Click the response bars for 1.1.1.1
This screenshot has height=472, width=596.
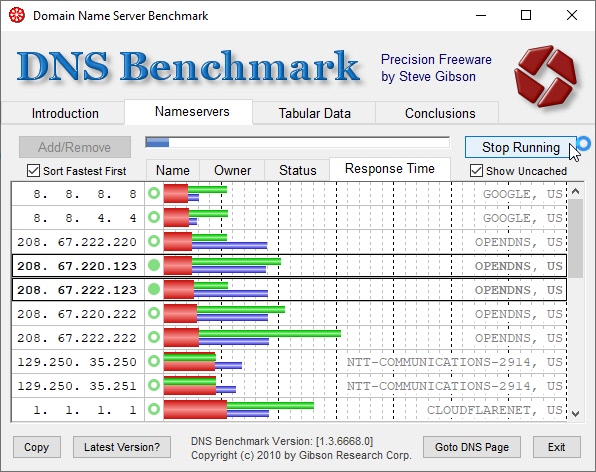[239, 409]
